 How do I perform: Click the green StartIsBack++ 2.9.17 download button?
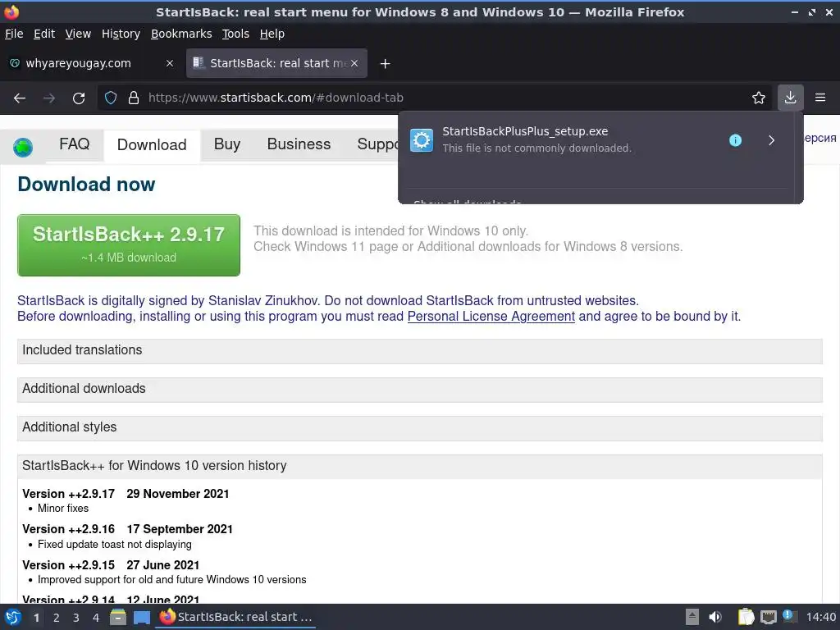tap(129, 245)
